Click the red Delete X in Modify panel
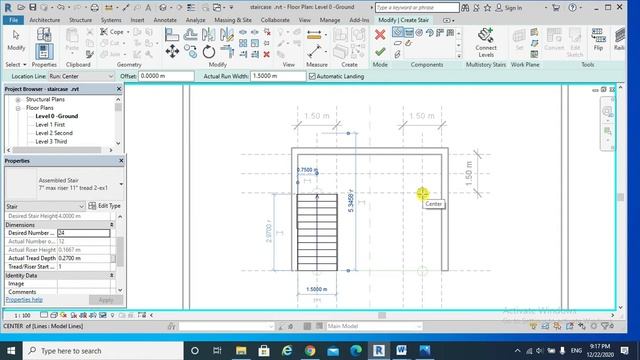 click(267, 54)
